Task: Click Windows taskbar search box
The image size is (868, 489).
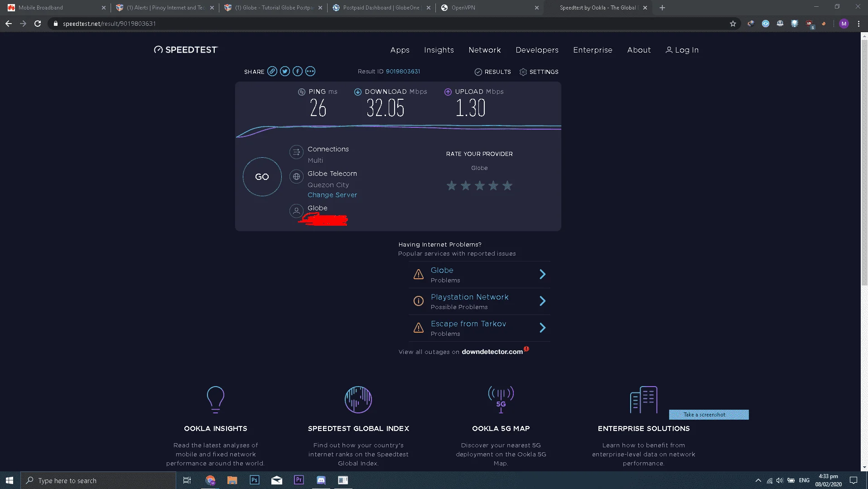Action: click(98, 480)
